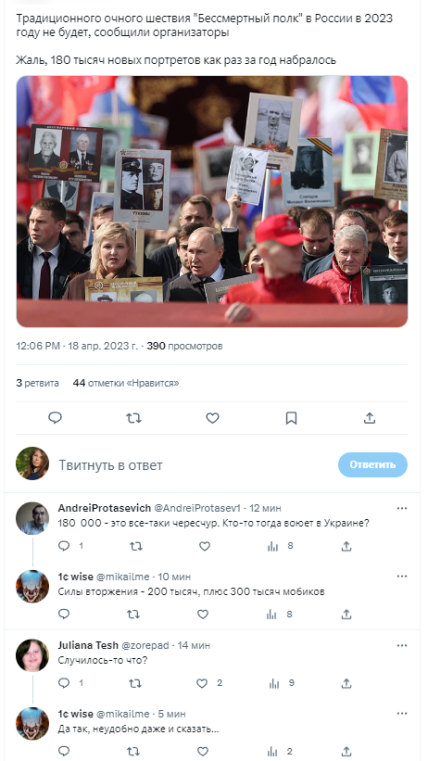428x761 pixels.
Task: Click the Твитнуть в ответ field
Action: click(x=194, y=465)
